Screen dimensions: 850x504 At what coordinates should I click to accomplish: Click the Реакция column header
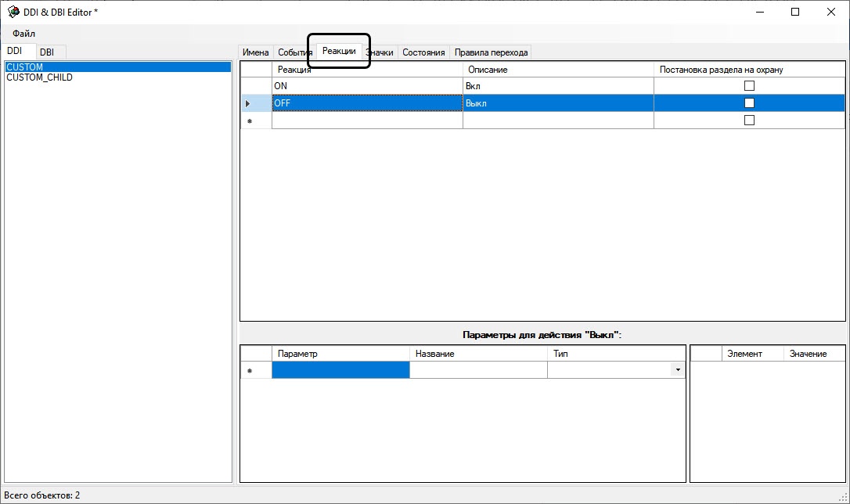pyautogui.click(x=366, y=70)
